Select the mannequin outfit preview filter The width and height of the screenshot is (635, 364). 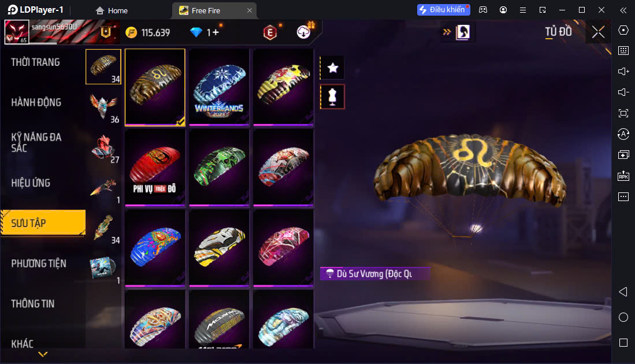click(x=332, y=96)
